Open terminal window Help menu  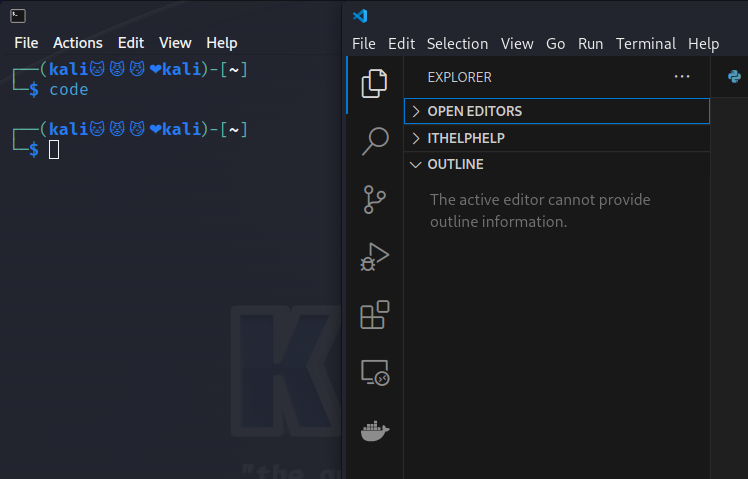[221, 43]
